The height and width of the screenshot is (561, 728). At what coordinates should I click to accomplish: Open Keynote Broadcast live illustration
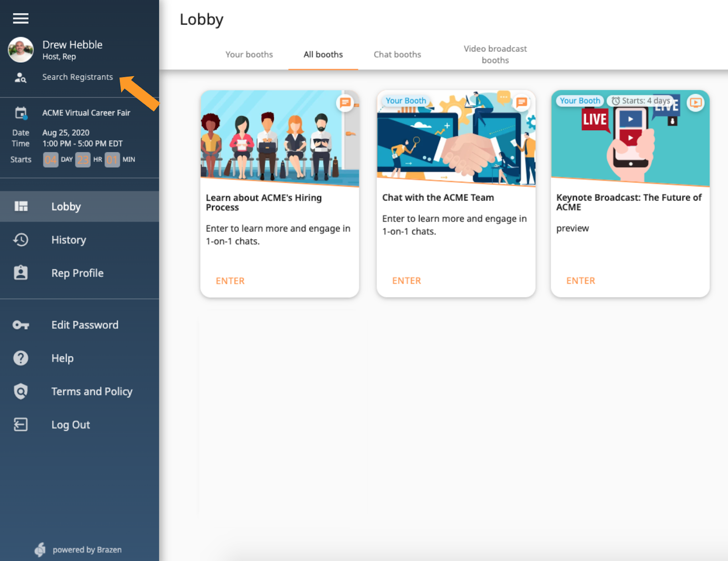[x=630, y=138]
